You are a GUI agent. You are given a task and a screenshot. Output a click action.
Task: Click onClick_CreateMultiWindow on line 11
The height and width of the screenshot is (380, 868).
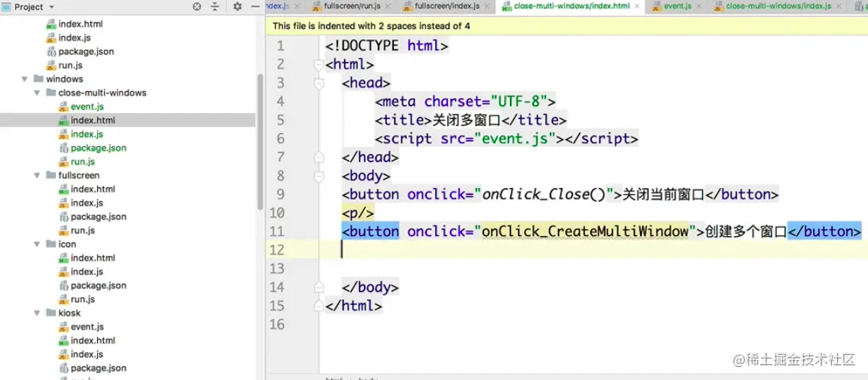(x=584, y=232)
